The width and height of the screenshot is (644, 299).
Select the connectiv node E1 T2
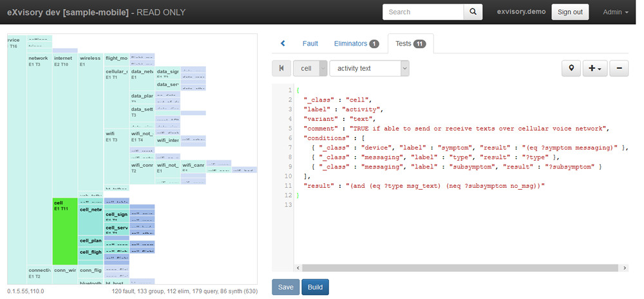point(39,275)
